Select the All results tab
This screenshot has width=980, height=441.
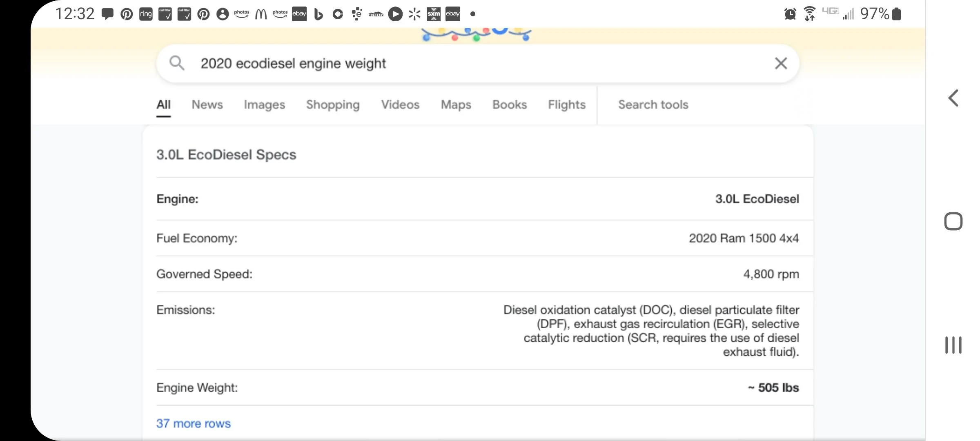163,105
